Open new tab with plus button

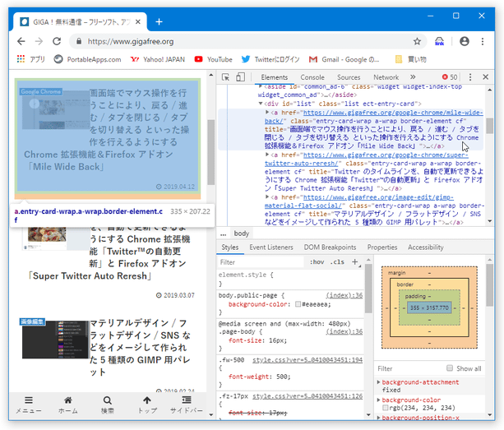pyautogui.click(x=159, y=22)
